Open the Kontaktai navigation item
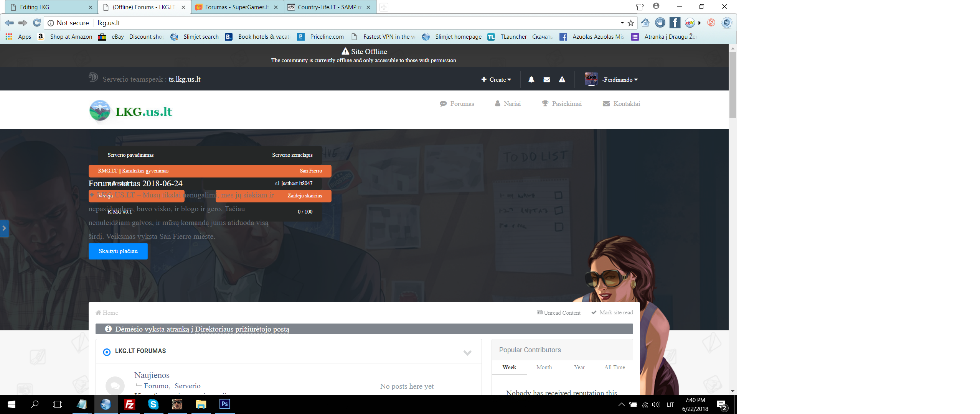The height and width of the screenshot is (414, 980). tap(621, 103)
